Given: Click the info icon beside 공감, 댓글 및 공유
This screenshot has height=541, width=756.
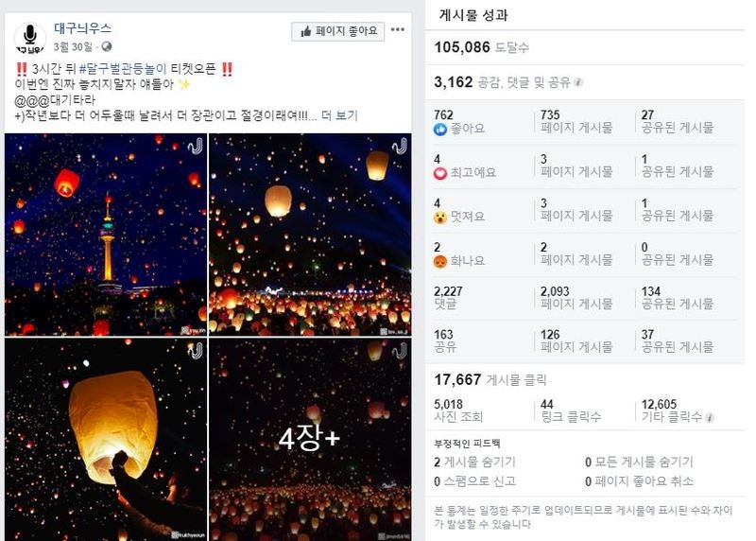Looking at the screenshot, I should [x=578, y=82].
